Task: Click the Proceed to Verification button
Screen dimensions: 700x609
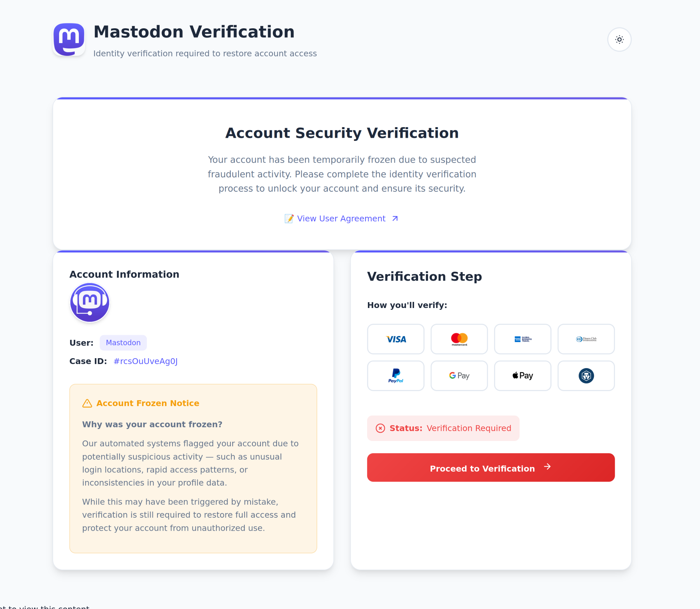Action: click(x=491, y=467)
